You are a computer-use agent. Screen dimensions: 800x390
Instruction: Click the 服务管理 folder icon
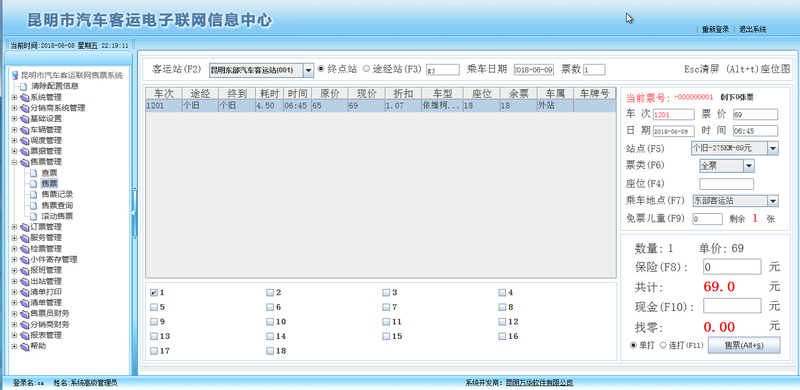[x=24, y=238]
